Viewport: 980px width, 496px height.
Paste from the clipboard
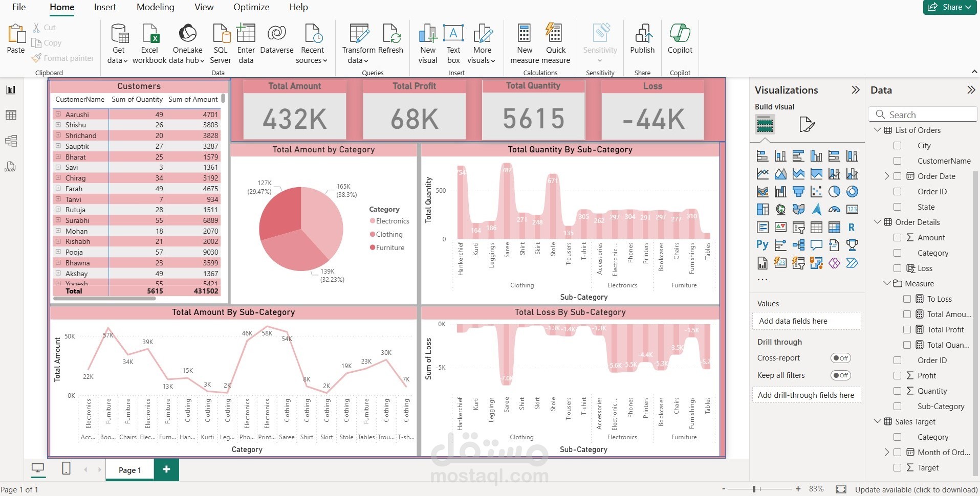pyautogui.click(x=16, y=39)
